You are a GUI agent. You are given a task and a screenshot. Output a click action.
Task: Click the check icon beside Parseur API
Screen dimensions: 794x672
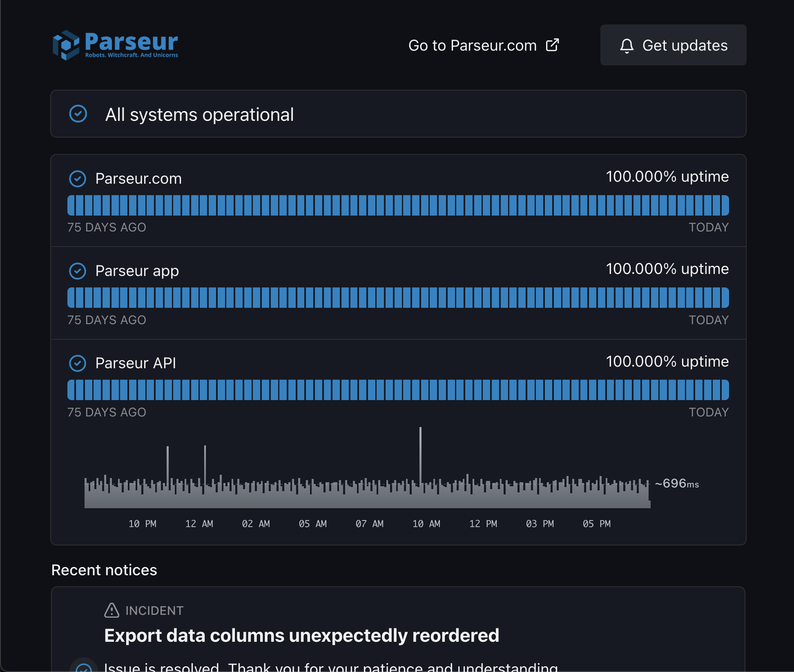tap(78, 363)
